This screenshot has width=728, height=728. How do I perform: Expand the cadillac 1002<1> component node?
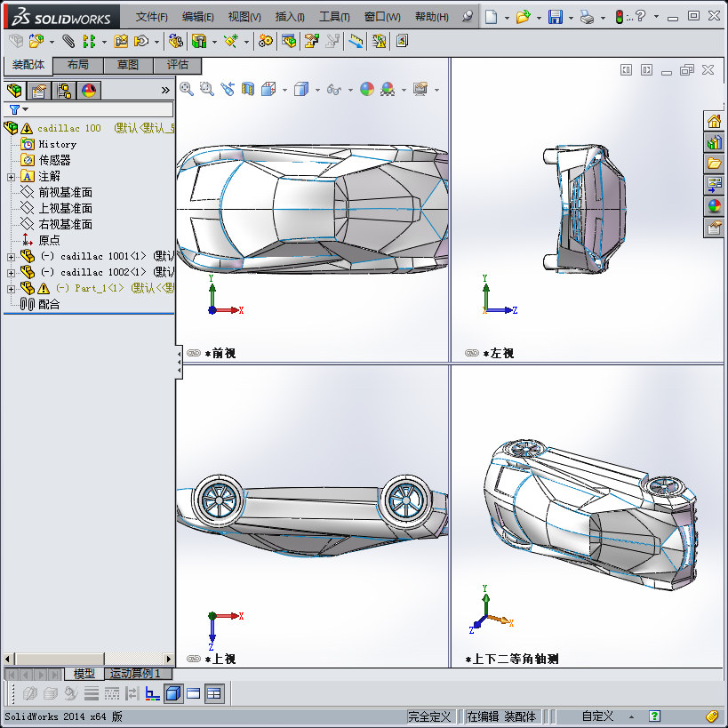(12, 273)
